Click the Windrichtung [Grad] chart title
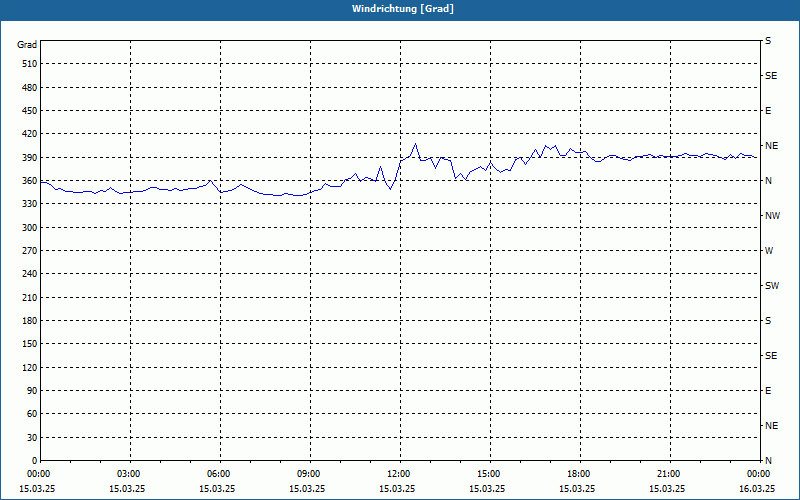 coord(403,9)
